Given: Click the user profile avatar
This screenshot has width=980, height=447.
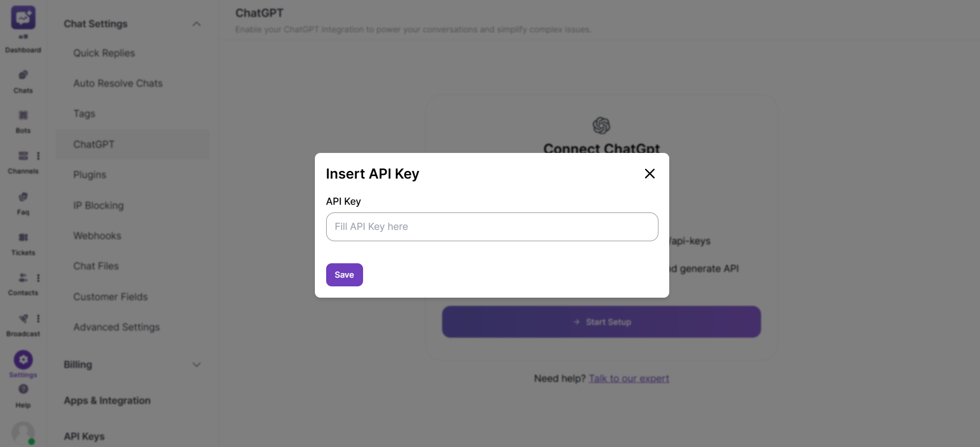Looking at the screenshot, I should click(x=23, y=433).
